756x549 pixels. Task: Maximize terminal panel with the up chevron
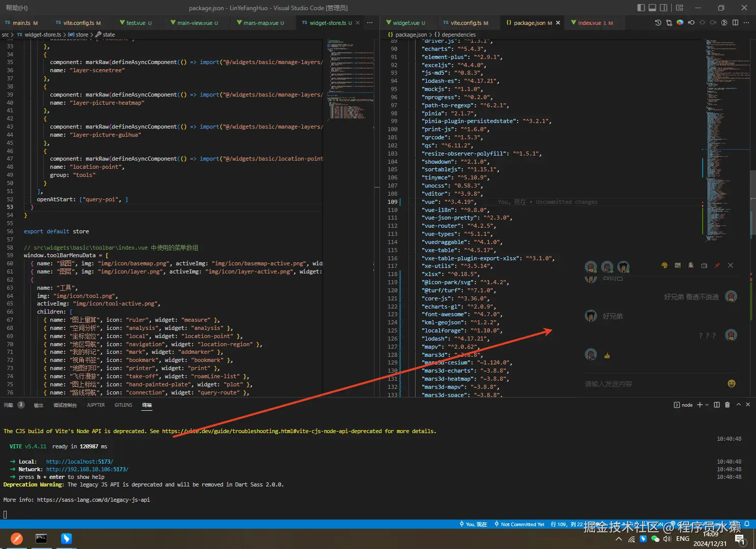[x=739, y=405]
